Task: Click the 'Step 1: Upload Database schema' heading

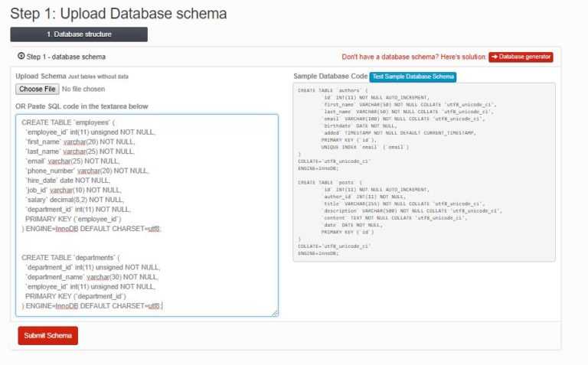Action: pyautogui.click(x=119, y=13)
